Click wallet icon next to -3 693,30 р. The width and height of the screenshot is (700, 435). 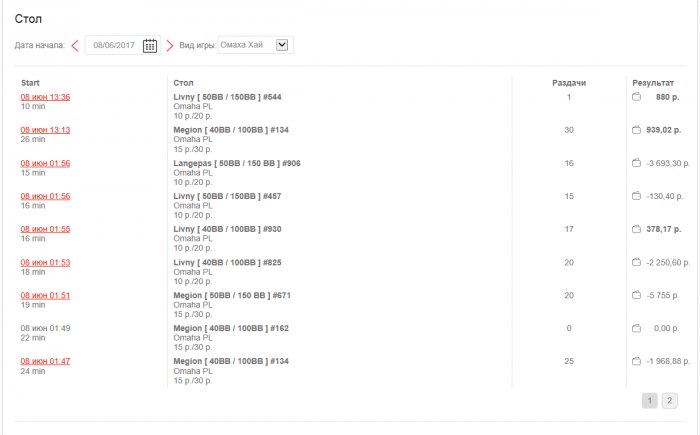(636, 163)
